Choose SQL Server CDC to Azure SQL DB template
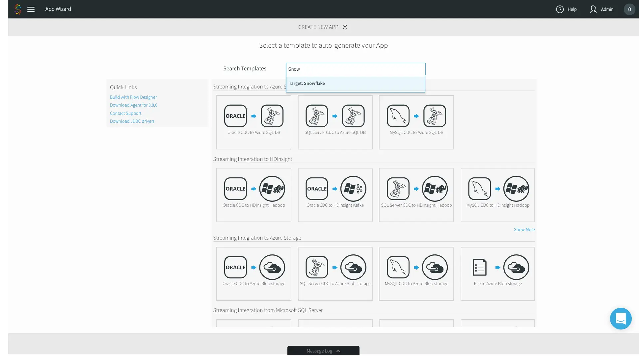This screenshot has width=639, height=364. click(x=335, y=122)
